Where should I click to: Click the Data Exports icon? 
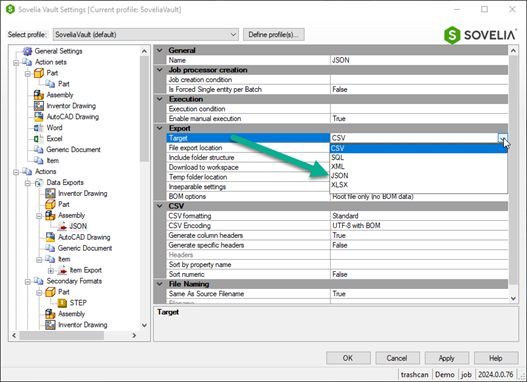coord(39,182)
